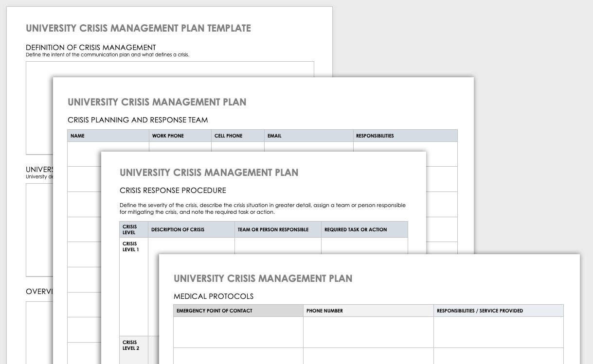Click first empty cell under Emergency Point of Contact
Image resolution: width=593 pixels, height=364 pixels.
238,332
